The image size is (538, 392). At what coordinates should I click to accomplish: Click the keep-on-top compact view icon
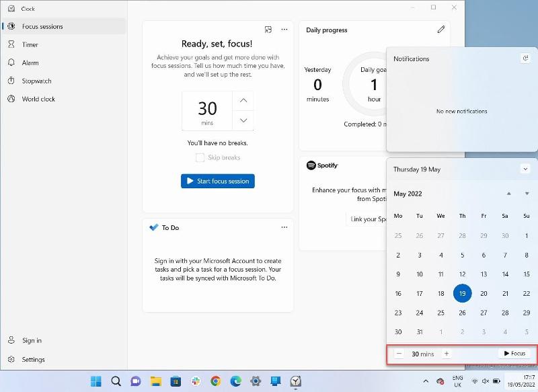pyautogui.click(x=268, y=30)
